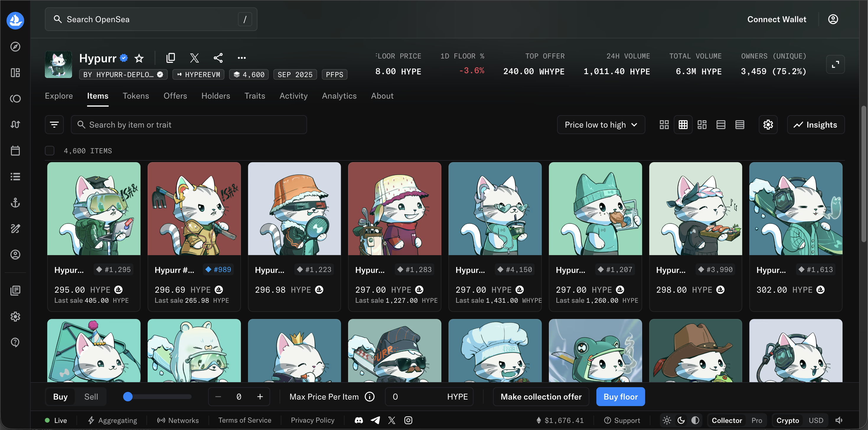Select Collector mode toggle
The image size is (868, 430).
click(727, 420)
